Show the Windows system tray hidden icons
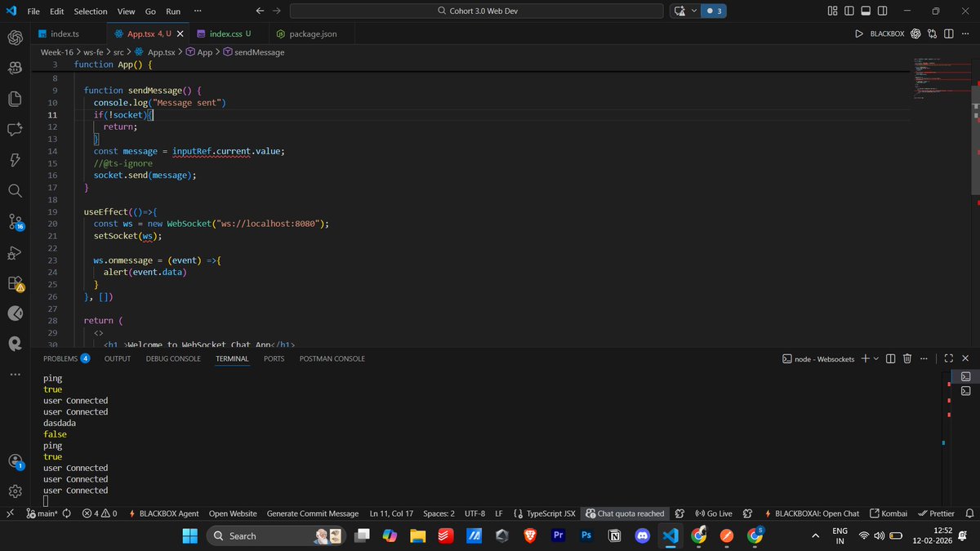Image resolution: width=980 pixels, height=551 pixels. pyautogui.click(x=814, y=535)
